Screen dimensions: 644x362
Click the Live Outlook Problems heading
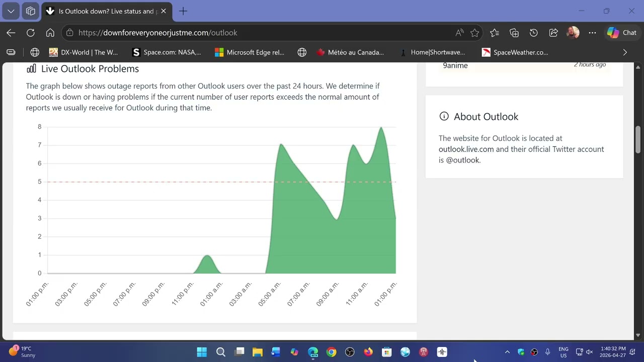90,69
